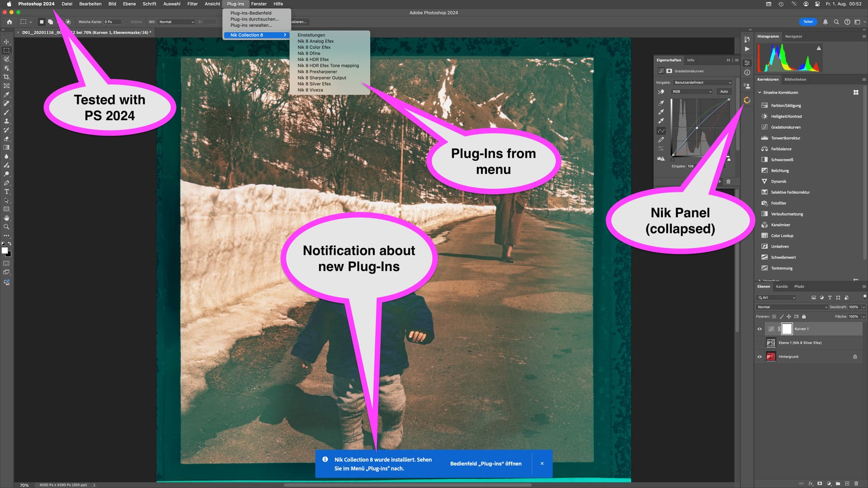The image size is (868, 488).
Task: Click the curve midpoint control point
Action: pyautogui.click(x=697, y=128)
